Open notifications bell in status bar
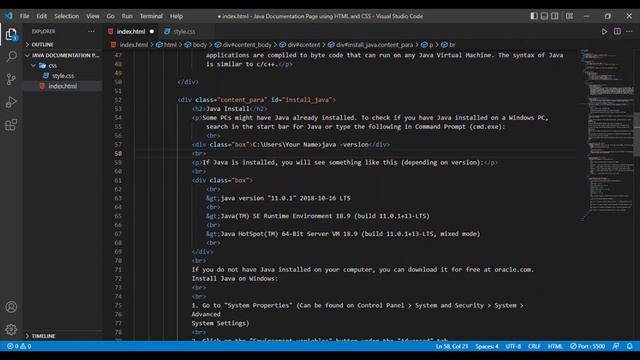The image size is (640, 360). pyautogui.click(x=630, y=346)
